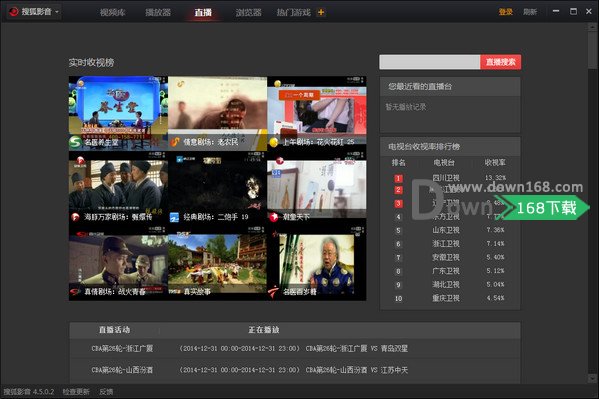Select 四川卫视 in the ratings list
The height and width of the screenshot is (399, 599).
(446, 178)
